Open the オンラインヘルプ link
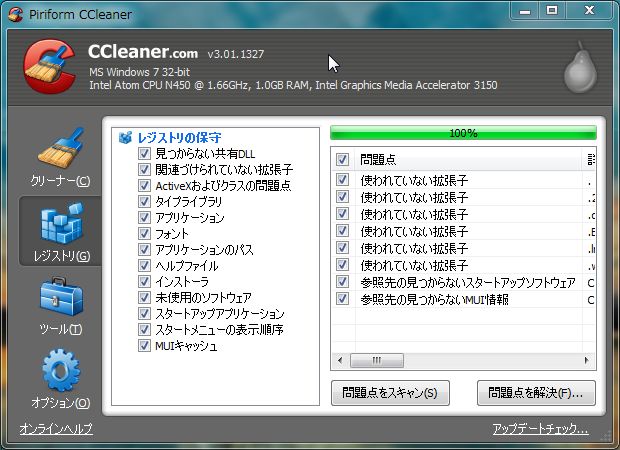The width and height of the screenshot is (620, 450). (x=56, y=428)
